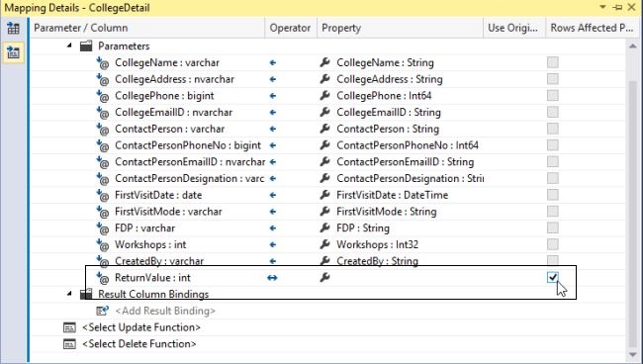Viewport: 643px width, 364px height.
Task: Click Add Result Binding link
Action: coord(165,311)
